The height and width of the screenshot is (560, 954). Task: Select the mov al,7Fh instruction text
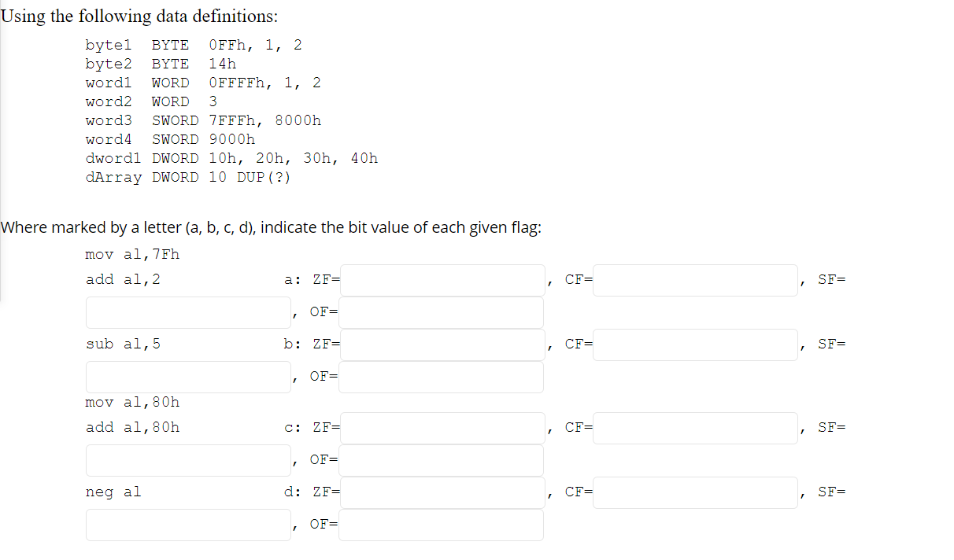132,254
